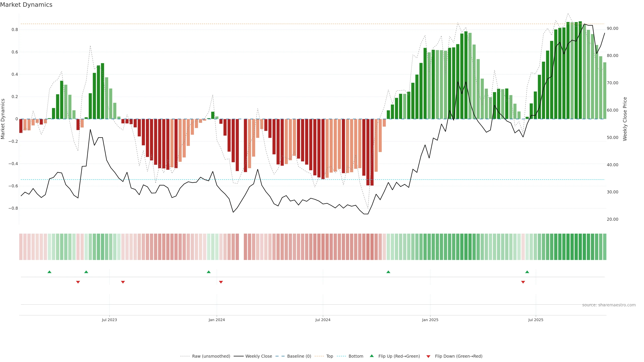644x362 pixels.
Task: Click the flip-down marker right after Jul 2023
Action: pos(123,282)
